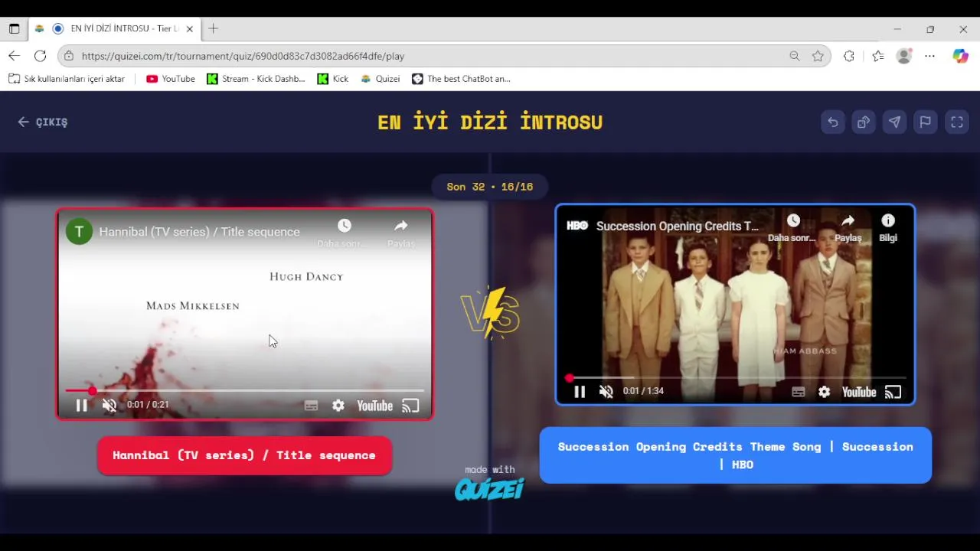
Task: Open YouTube bookmark
Action: tap(171, 79)
